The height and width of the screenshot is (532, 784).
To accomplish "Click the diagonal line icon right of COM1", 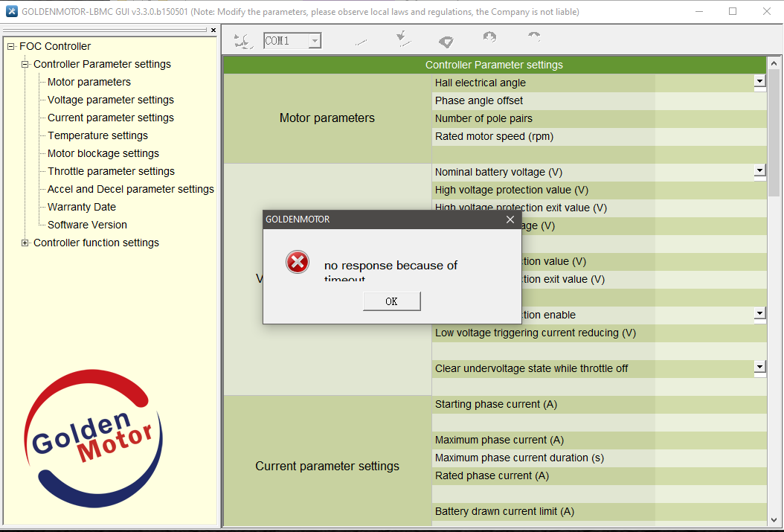I will click(362, 42).
